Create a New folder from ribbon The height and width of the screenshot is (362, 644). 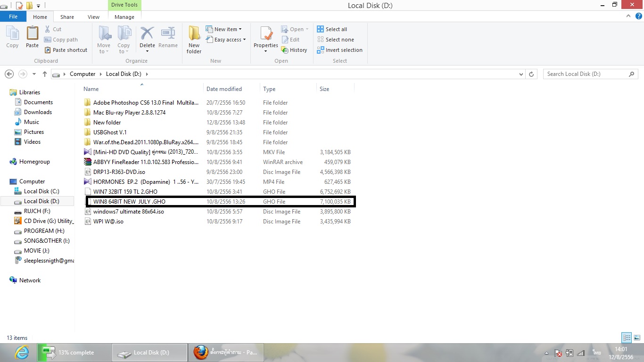(x=194, y=40)
